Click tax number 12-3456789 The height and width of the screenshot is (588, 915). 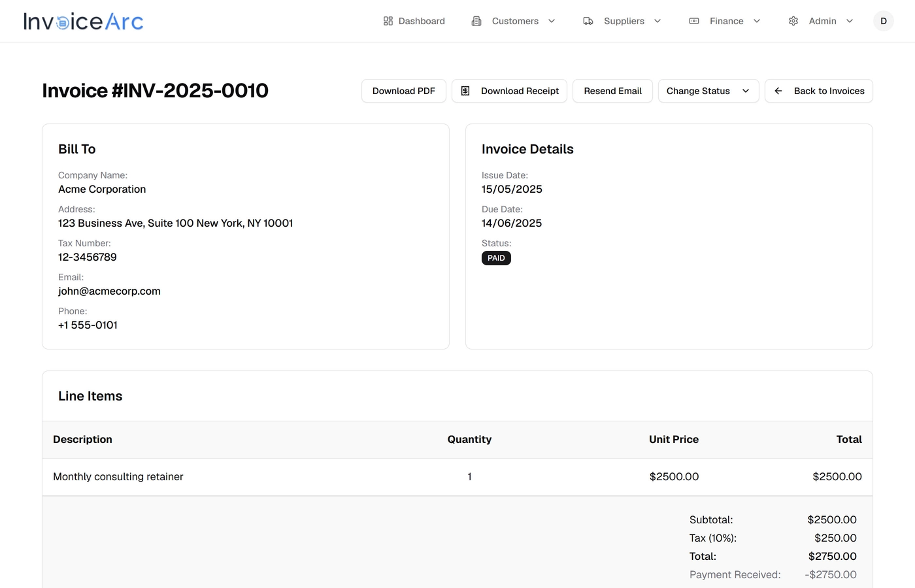(x=88, y=257)
